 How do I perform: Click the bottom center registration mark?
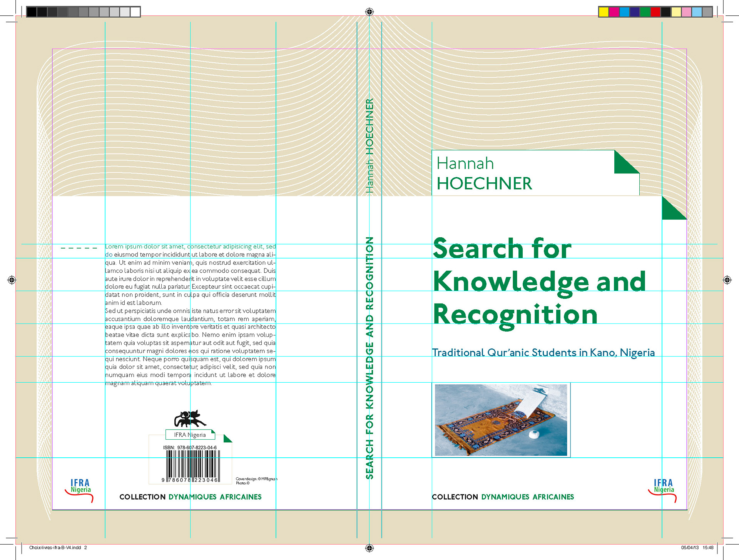click(x=369, y=548)
